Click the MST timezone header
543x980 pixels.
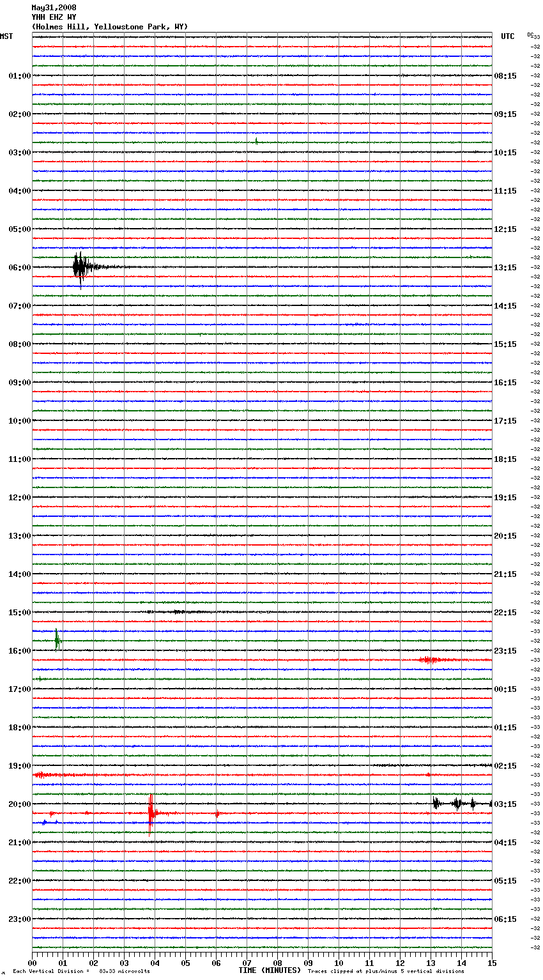[6, 36]
